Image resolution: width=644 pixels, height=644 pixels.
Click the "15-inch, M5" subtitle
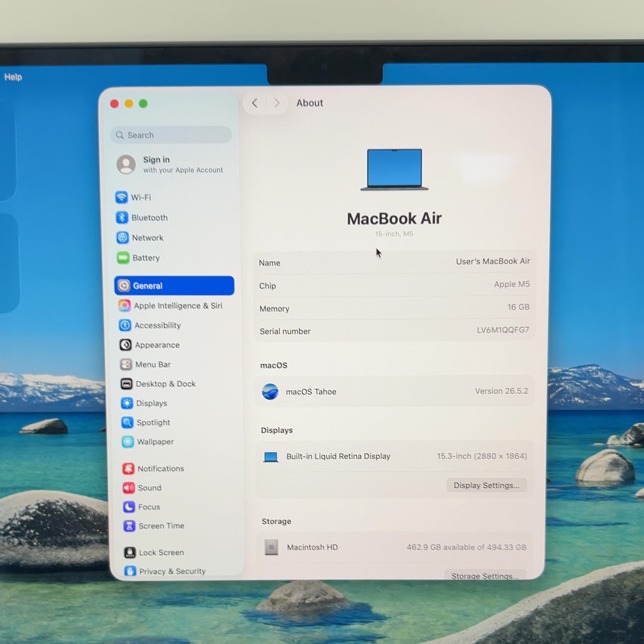(394, 234)
